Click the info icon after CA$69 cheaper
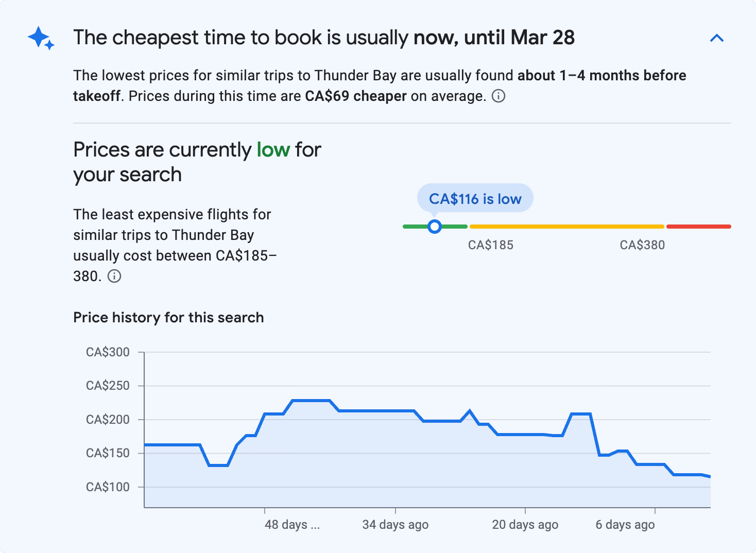Viewport: 756px width, 553px height. pos(499,96)
